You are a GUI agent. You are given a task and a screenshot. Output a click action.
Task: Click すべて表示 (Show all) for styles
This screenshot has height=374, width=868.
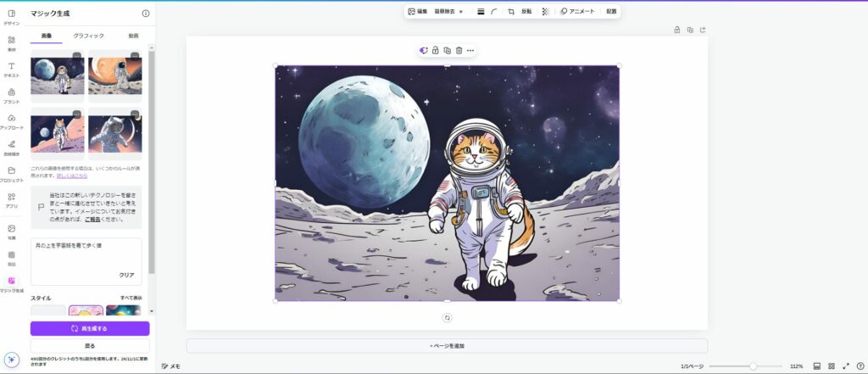click(x=131, y=298)
